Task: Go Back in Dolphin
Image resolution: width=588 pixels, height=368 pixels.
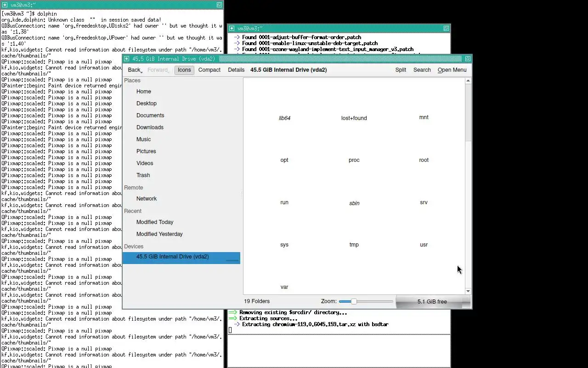Action: pos(134,70)
